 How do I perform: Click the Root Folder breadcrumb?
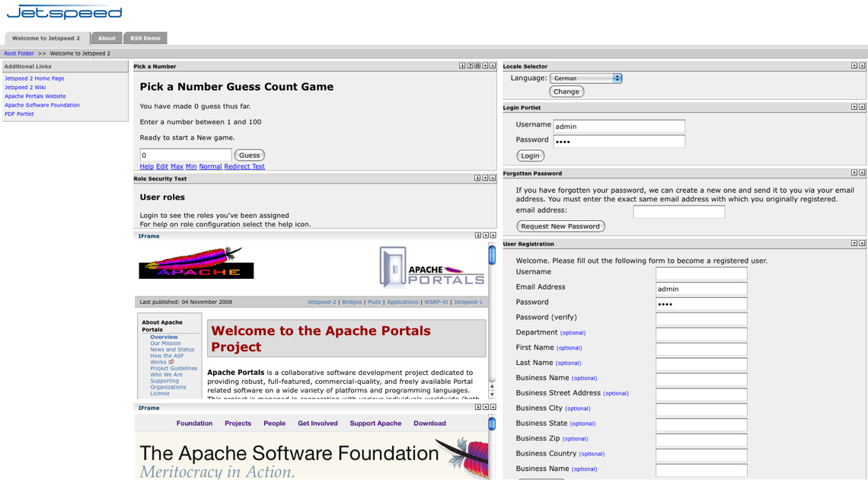tap(19, 53)
